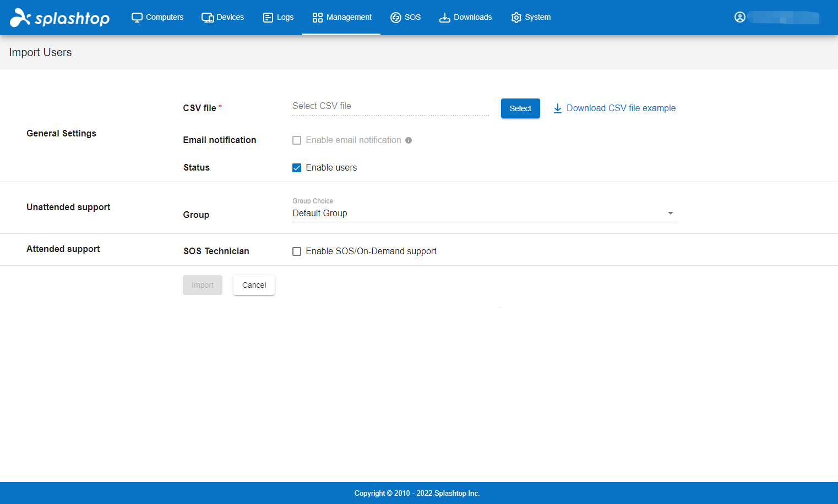Screen dimensions: 838x504
Task: Tick the Enable email notification checkbox
Action: pyautogui.click(x=297, y=140)
